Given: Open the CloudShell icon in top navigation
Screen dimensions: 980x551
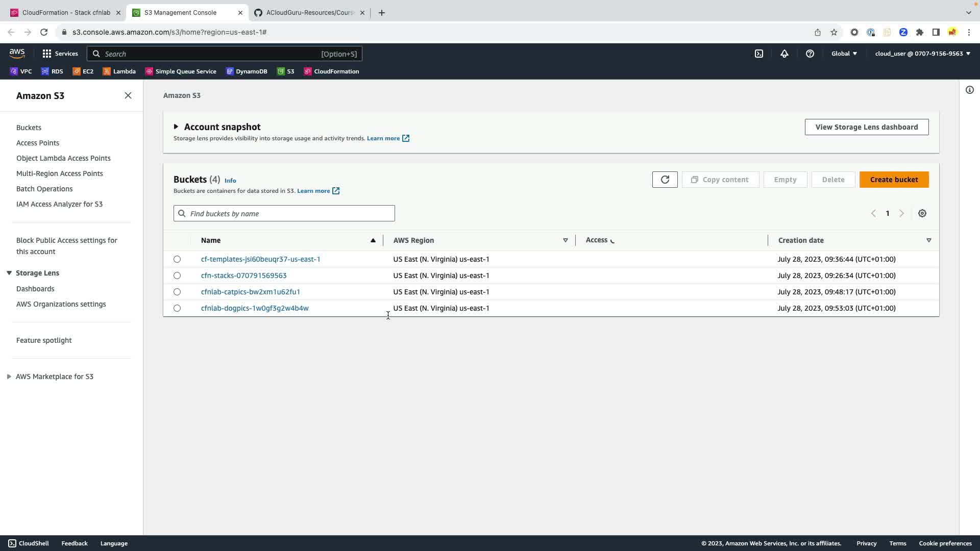Looking at the screenshot, I should coord(759,54).
